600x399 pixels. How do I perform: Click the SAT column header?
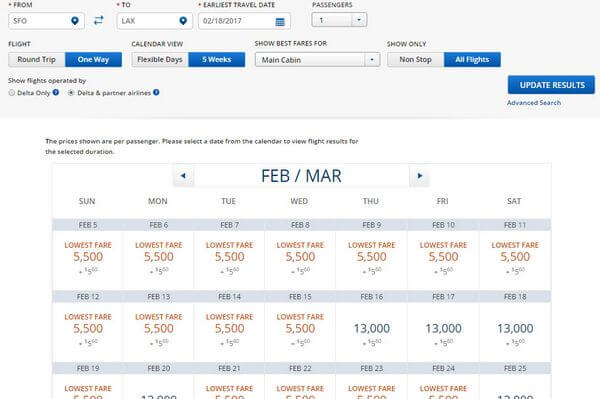514,201
